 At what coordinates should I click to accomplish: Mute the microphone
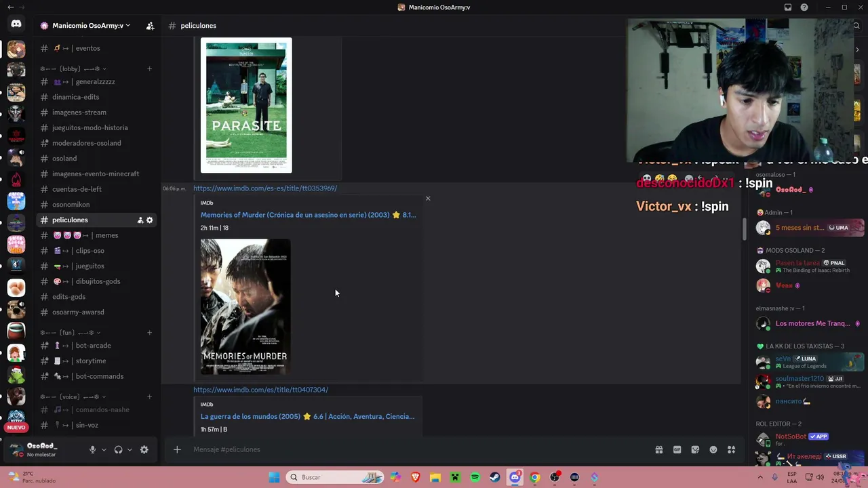[93, 449]
